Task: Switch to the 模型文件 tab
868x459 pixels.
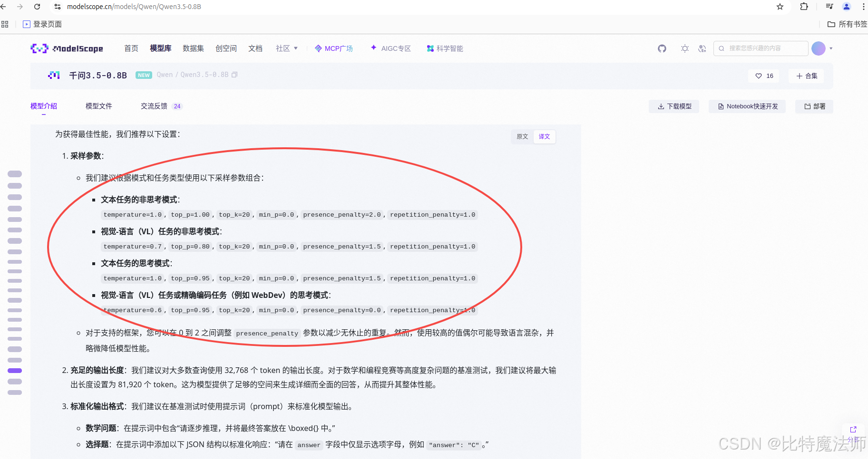Action: click(99, 106)
